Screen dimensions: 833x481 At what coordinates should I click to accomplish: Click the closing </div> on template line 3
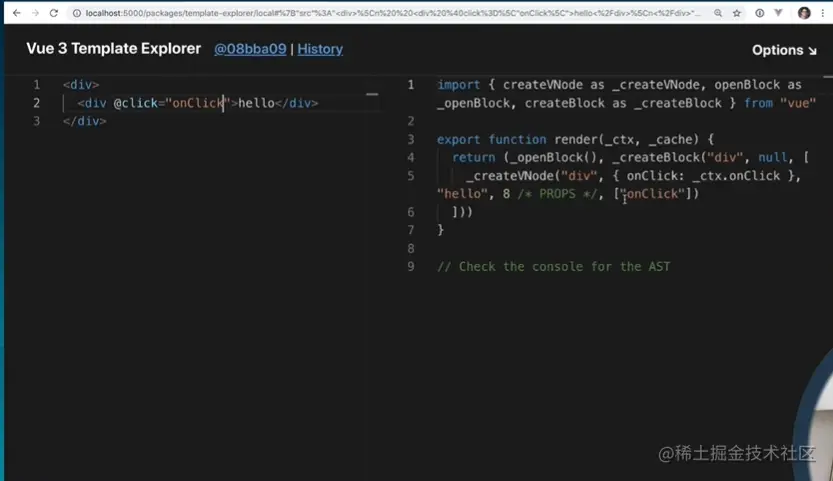click(84, 121)
